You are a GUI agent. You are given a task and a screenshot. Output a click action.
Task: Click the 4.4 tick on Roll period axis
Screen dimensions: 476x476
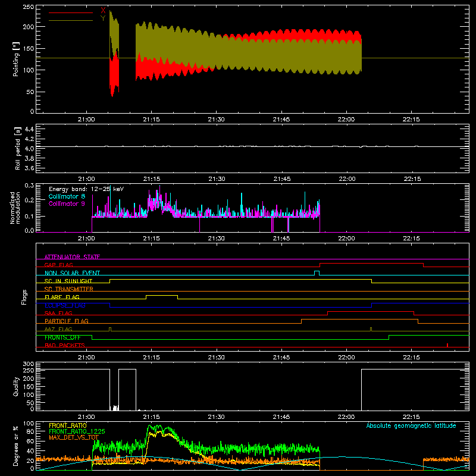[29, 129]
